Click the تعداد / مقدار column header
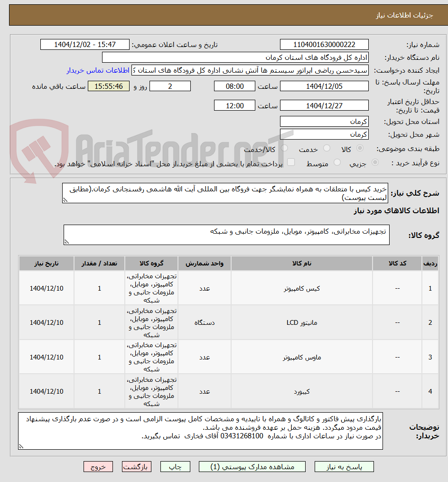This screenshot has width=448, height=482. [99, 264]
